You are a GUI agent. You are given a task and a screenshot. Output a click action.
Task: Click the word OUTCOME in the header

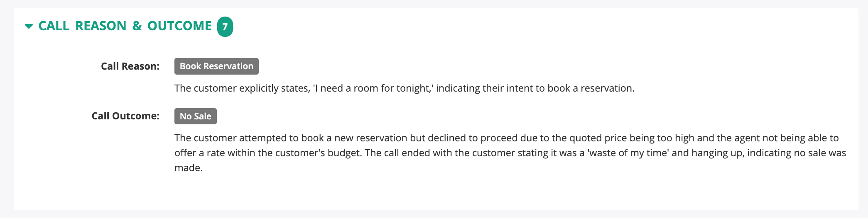(179, 26)
